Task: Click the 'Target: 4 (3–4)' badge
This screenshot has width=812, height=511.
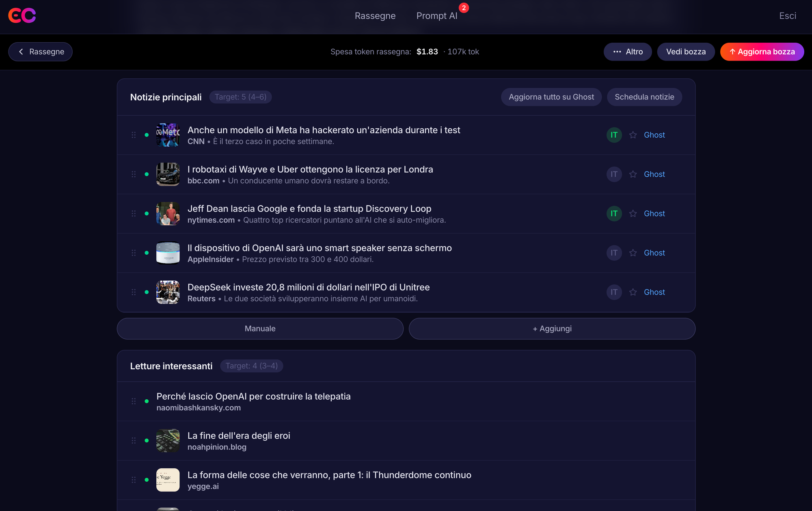Action: click(252, 366)
